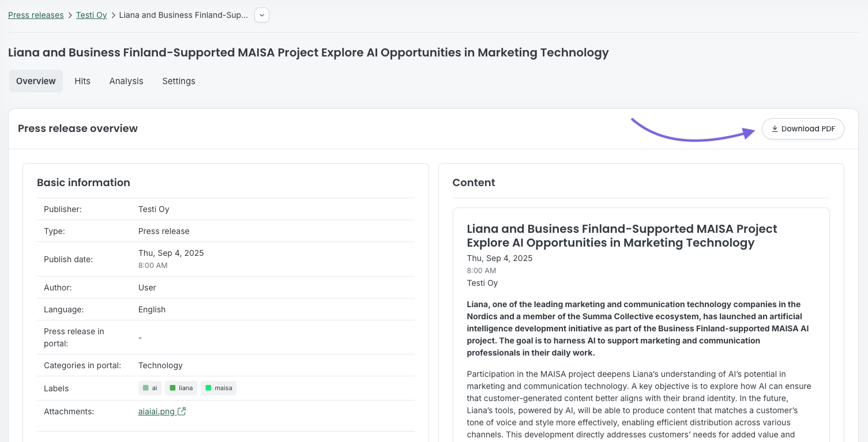Viewport: 868px width, 442px height.
Task: Click the main page title at top
Action: 309,52
